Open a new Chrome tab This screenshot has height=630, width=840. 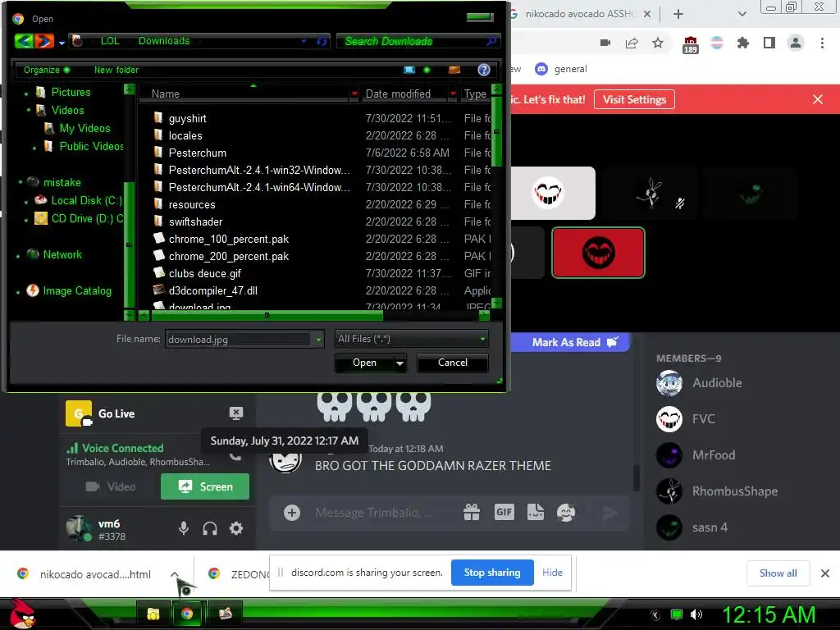678,14
